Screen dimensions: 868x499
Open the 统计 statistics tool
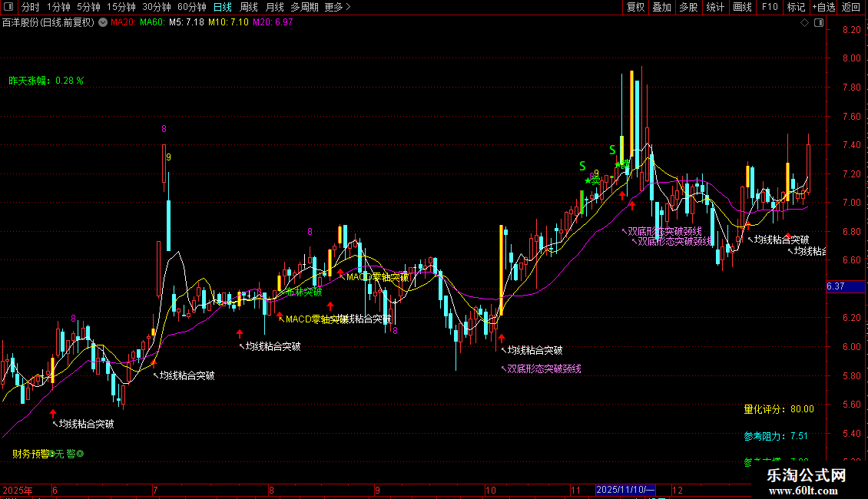click(715, 7)
